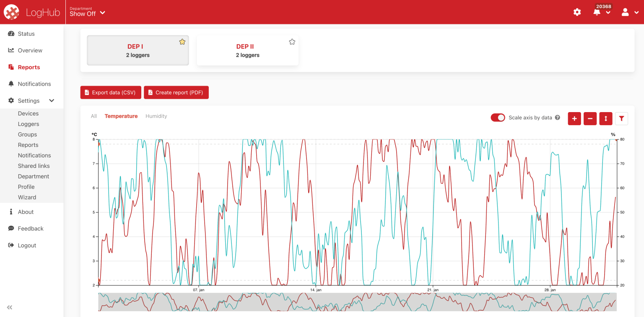Collapse sidebar with double chevron icon
Screen dimensions: 644x317
tap(10, 307)
